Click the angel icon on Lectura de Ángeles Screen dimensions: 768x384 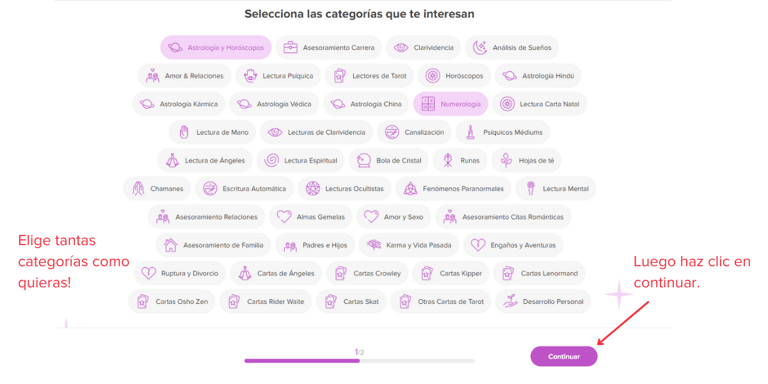pyautogui.click(x=172, y=161)
